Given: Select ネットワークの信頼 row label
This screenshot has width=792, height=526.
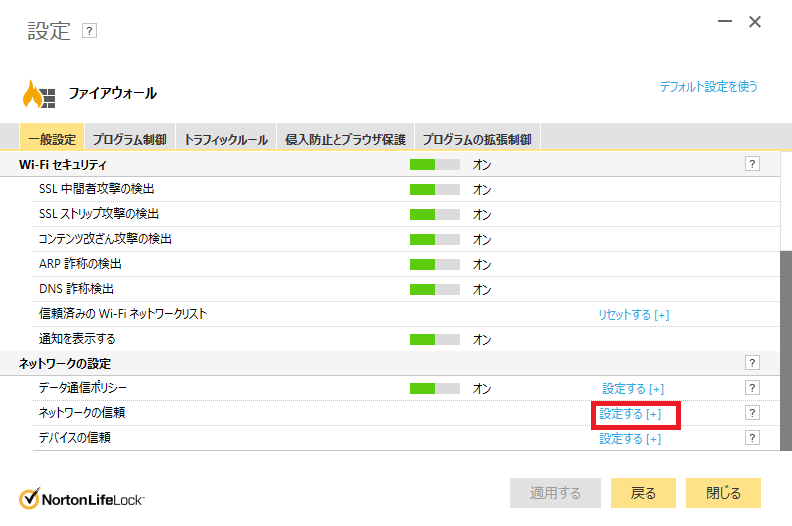Looking at the screenshot, I should pyautogui.click(x=82, y=413).
